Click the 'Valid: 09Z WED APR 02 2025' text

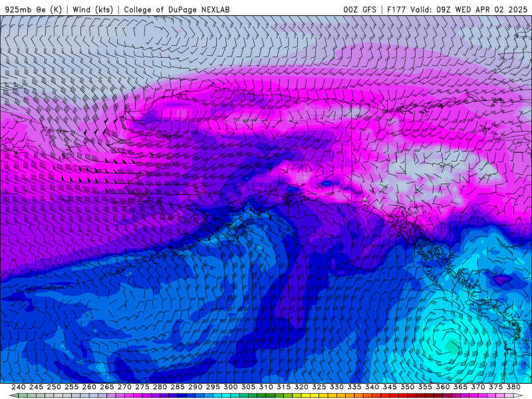(x=469, y=9)
